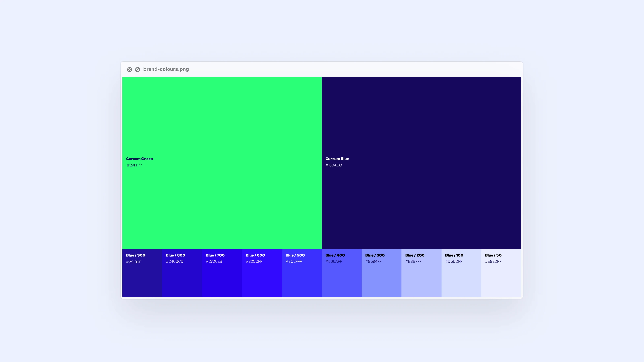Viewport: 644px width, 362px height.
Task: Click the #29FF77 hex code text
Action: point(134,165)
